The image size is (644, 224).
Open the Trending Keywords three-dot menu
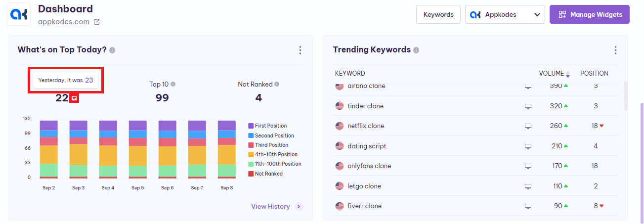coord(615,50)
